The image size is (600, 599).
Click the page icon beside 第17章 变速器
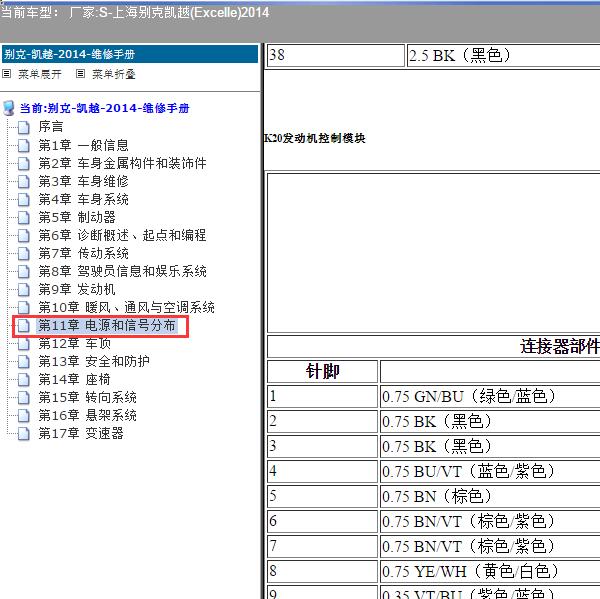(x=23, y=434)
